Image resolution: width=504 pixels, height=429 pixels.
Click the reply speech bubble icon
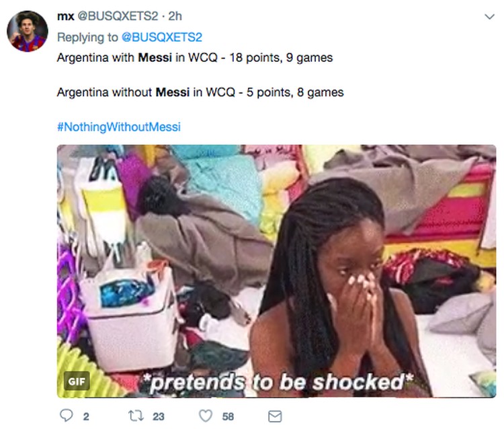[67, 415]
